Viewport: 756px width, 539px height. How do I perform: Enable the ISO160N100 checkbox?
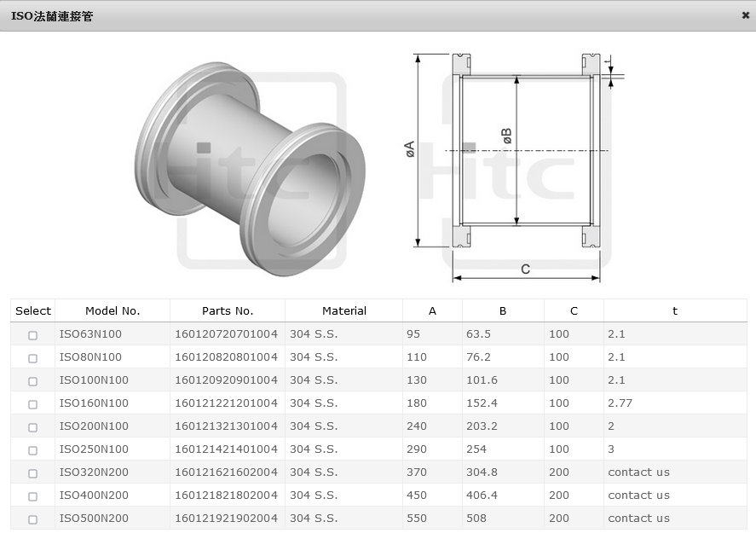click(33, 404)
